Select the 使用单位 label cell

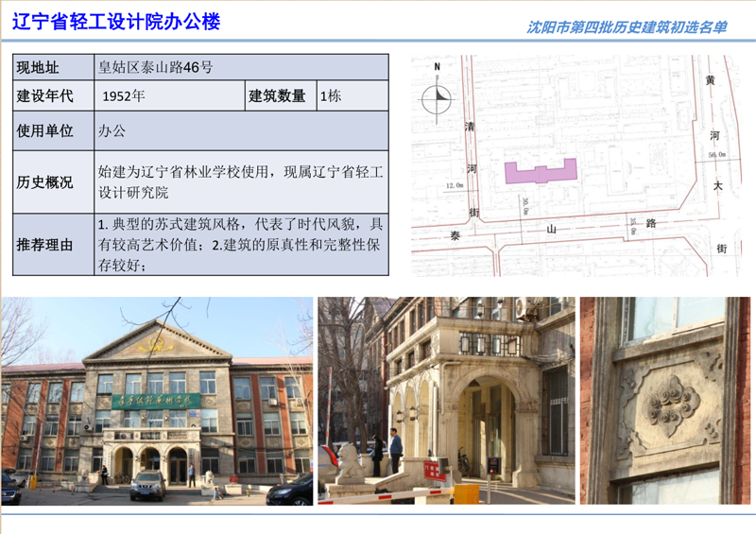[x=53, y=130]
